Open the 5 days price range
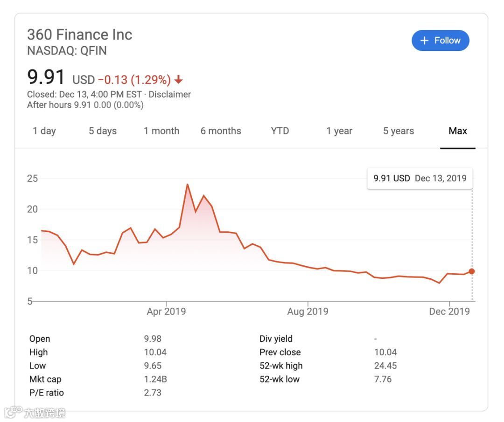The width and height of the screenshot is (504, 422). [x=102, y=131]
